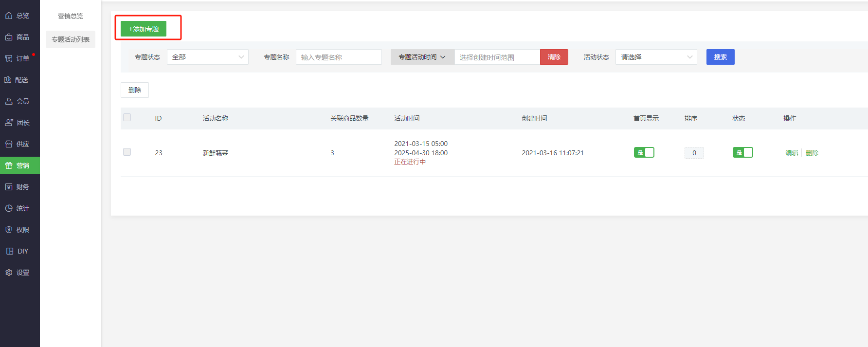Check the select-all checkbox in table header

click(x=127, y=117)
